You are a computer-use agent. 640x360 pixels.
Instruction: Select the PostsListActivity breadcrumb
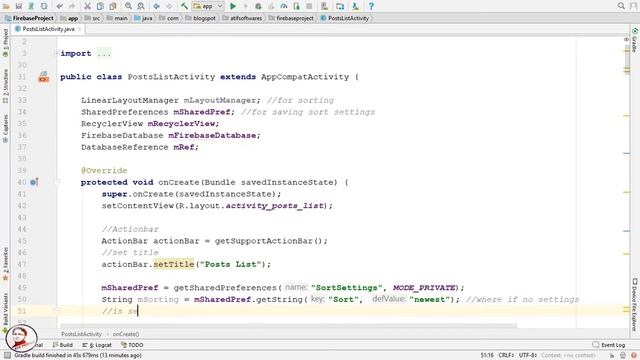[x=345, y=18]
